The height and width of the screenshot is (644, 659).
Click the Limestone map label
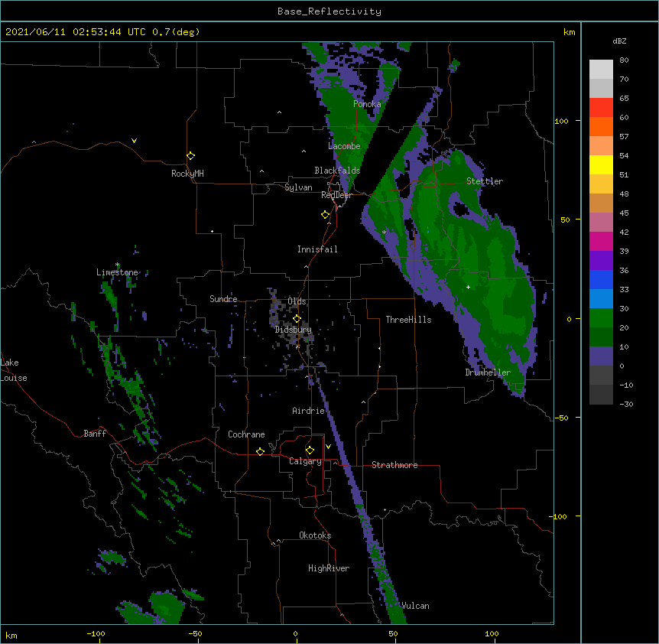[x=117, y=272]
